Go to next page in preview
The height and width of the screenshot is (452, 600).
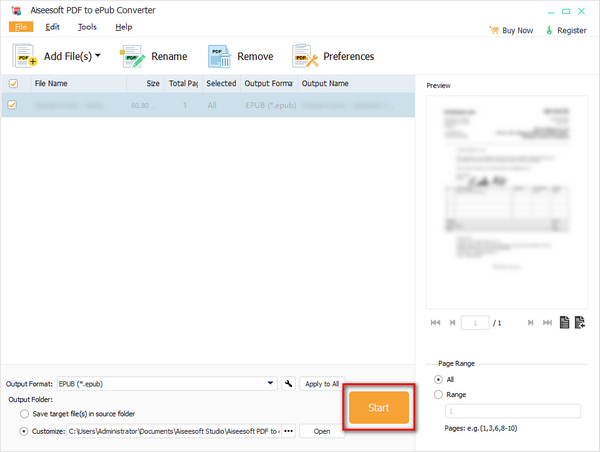(530, 323)
